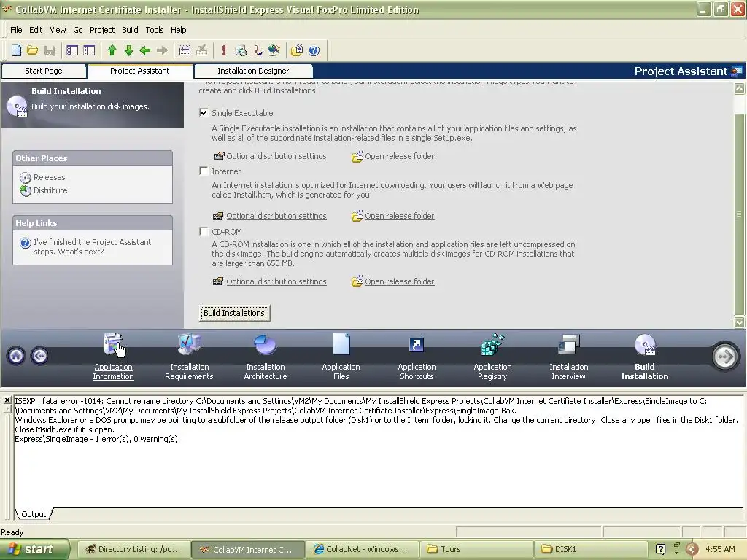Toggle the view list pane icon
Screen dimensions: 747x560
click(89, 50)
